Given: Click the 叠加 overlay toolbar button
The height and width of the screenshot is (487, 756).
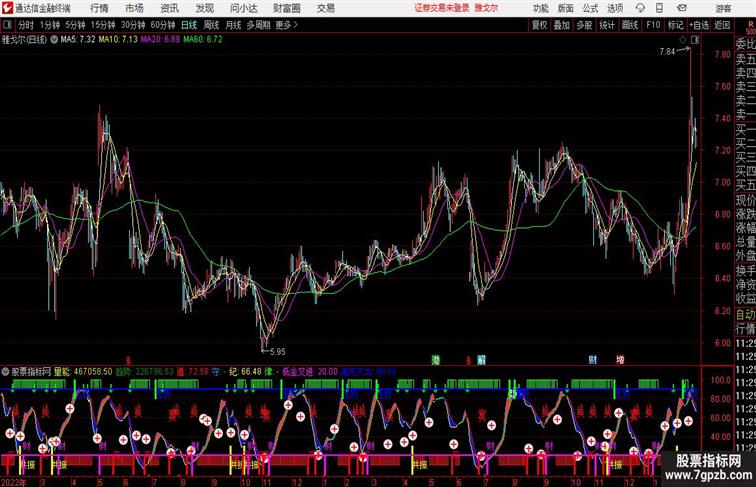Looking at the screenshot, I should pos(562,25).
